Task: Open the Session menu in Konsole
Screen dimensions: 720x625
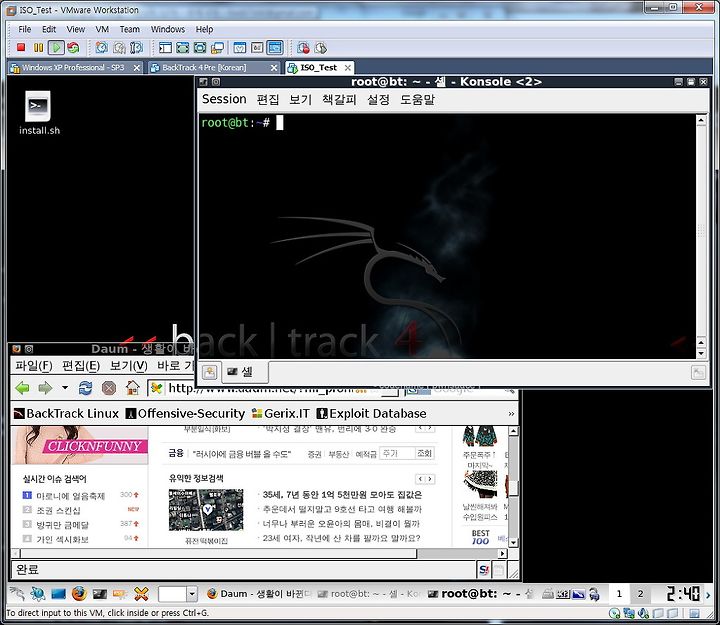Action: (x=224, y=99)
